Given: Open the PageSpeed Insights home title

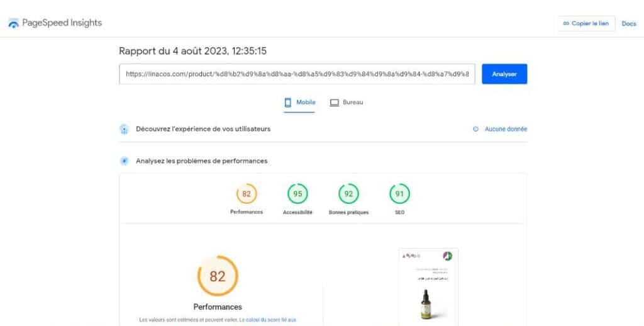Looking at the screenshot, I should (62, 23).
